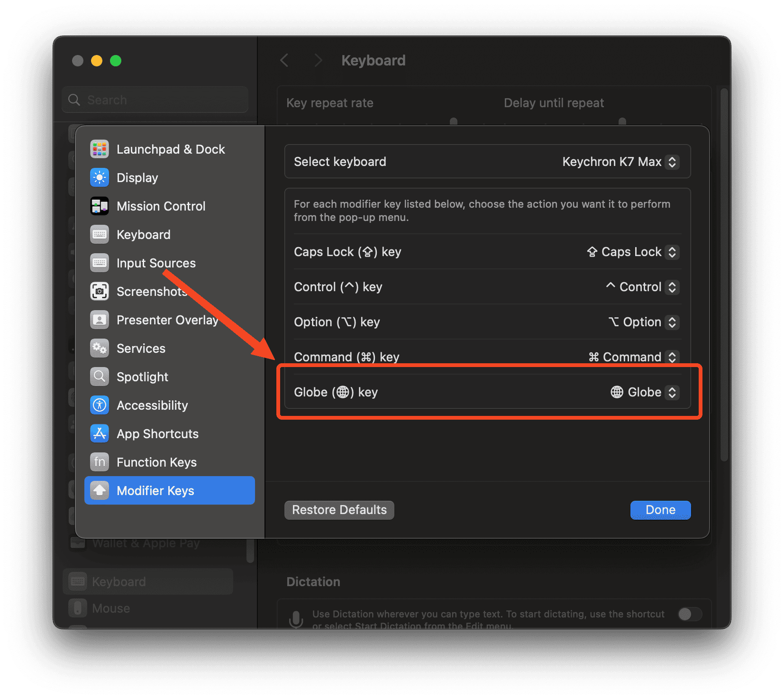Select the Mission Control category
The height and width of the screenshot is (699, 784).
170,206
